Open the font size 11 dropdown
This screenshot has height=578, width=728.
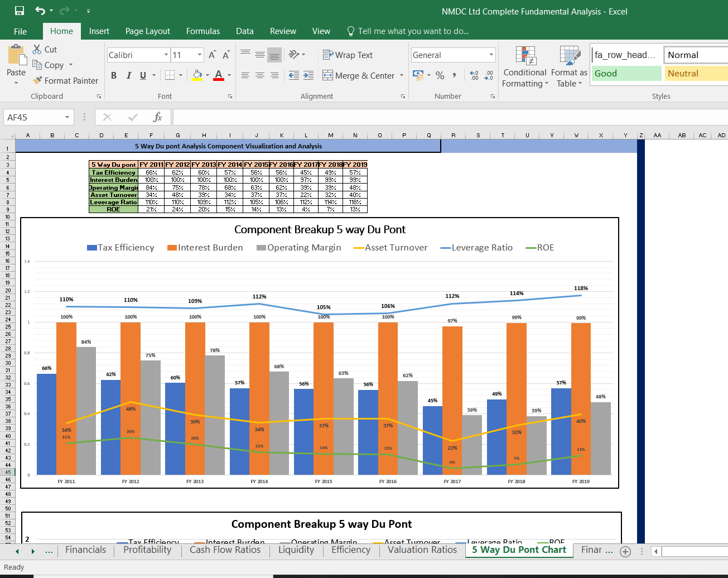click(x=200, y=55)
